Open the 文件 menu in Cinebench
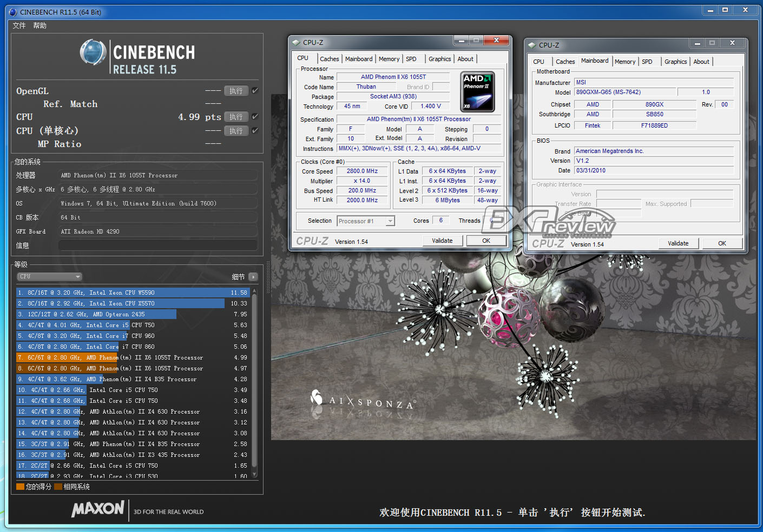This screenshot has width=763, height=532. tap(19, 25)
